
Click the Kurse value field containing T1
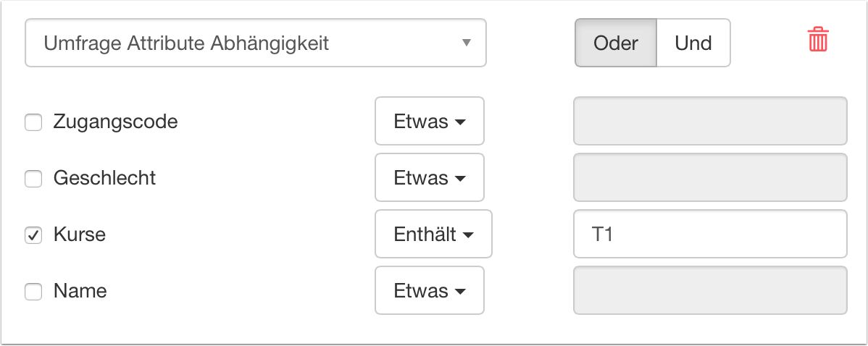pos(710,235)
